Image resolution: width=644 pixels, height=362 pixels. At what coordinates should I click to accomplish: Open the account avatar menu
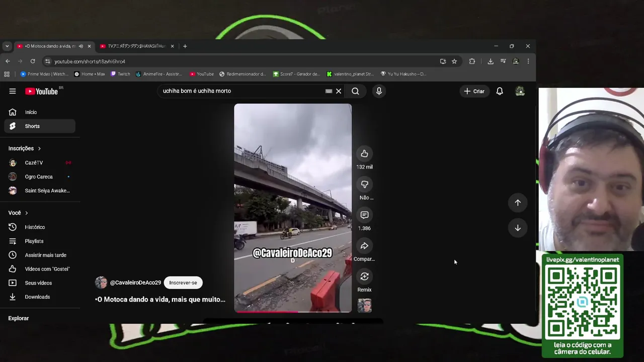tap(520, 91)
